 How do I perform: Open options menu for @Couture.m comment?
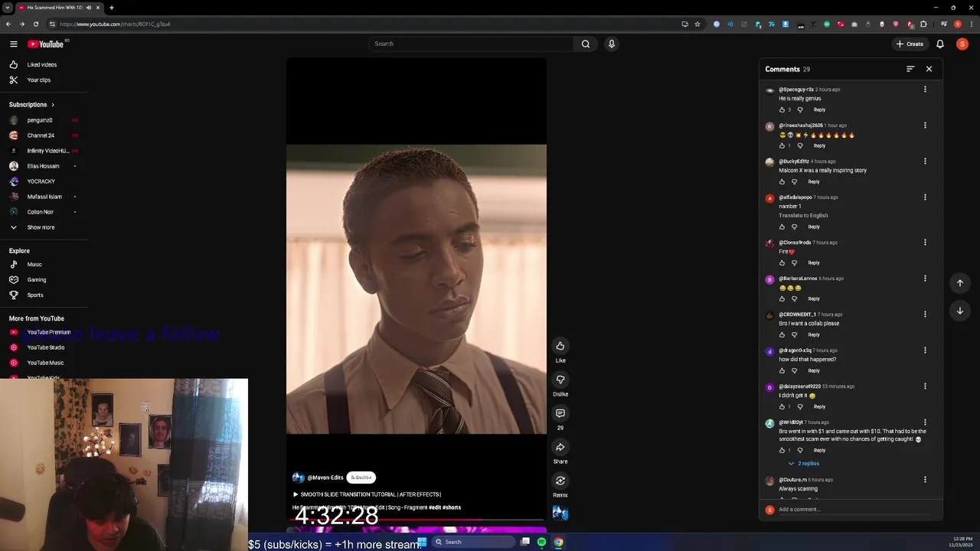coord(925,480)
